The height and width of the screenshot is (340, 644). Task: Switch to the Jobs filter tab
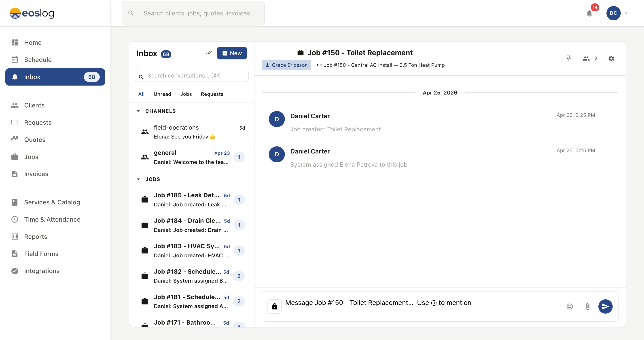click(x=186, y=94)
